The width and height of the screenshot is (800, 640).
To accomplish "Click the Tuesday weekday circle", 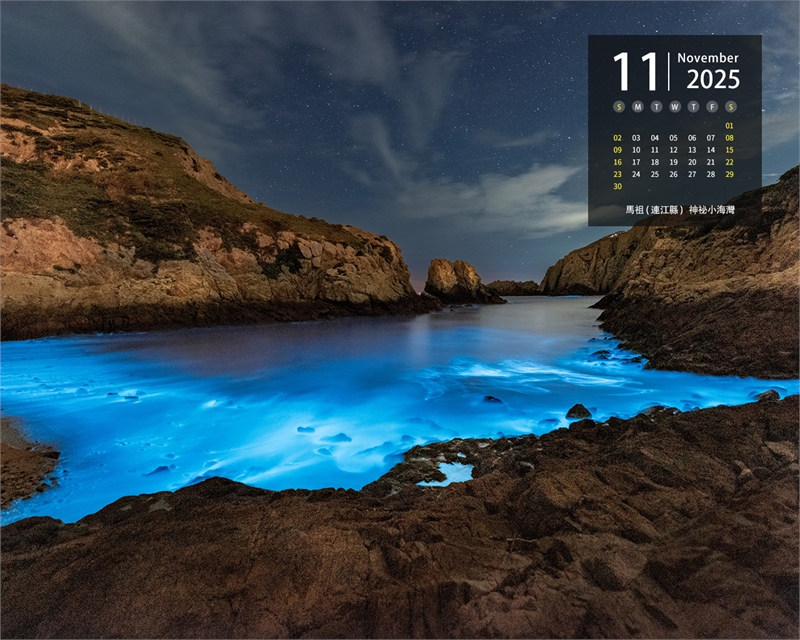I will point(655,107).
